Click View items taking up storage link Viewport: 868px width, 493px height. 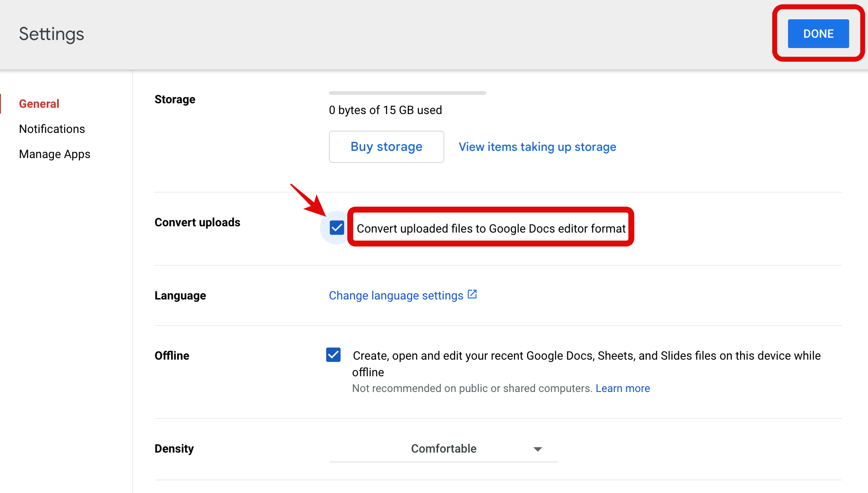point(537,147)
